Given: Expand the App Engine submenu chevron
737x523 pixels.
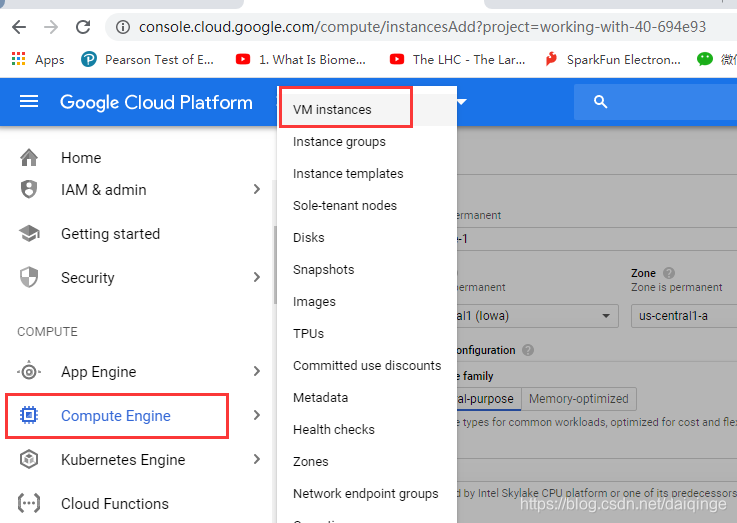Looking at the screenshot, I should tap(257, 371).
